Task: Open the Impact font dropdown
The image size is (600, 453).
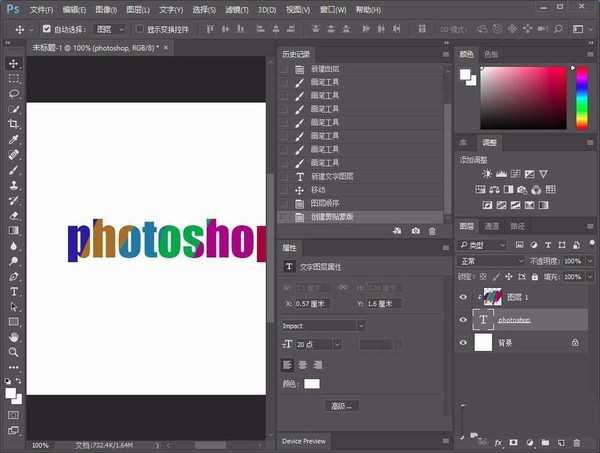Action: [323, 325]
